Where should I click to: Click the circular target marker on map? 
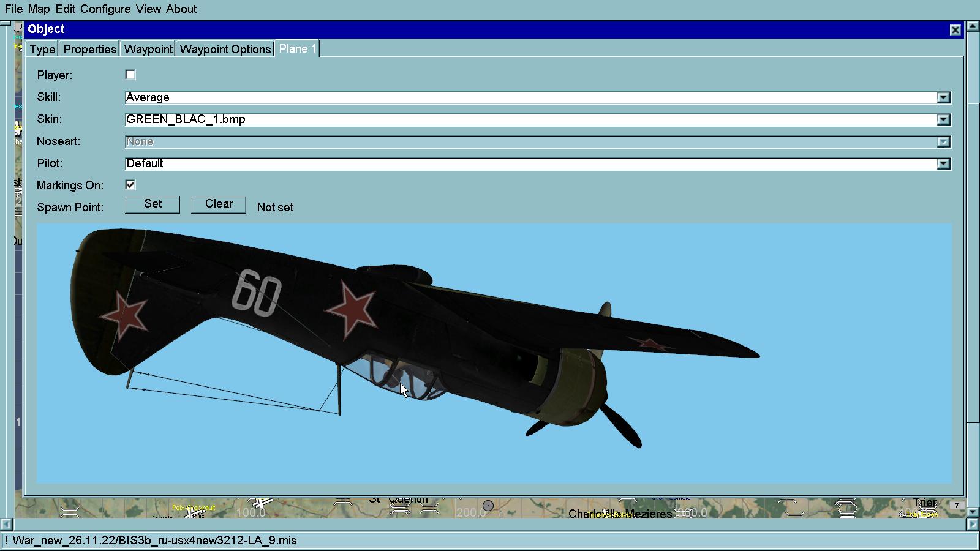(x=488, y=506)
